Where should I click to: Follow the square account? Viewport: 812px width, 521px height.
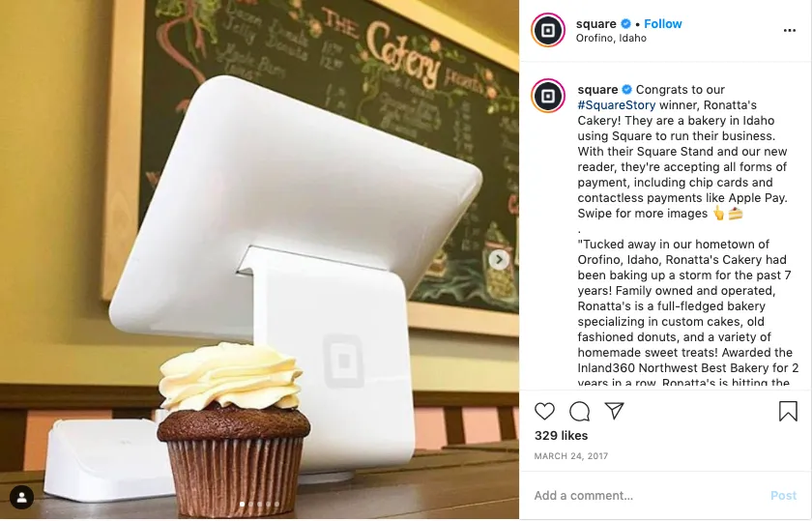(x=663, y=24)
